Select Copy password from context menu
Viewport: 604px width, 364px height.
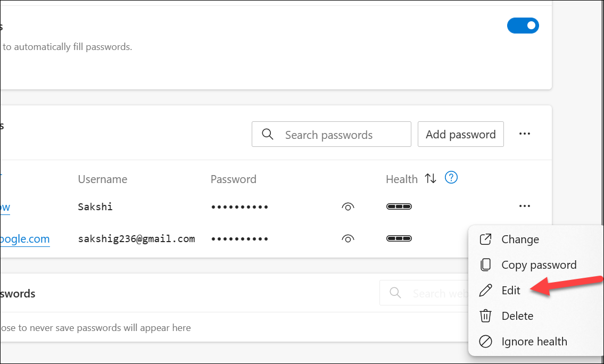pos(539,265)
